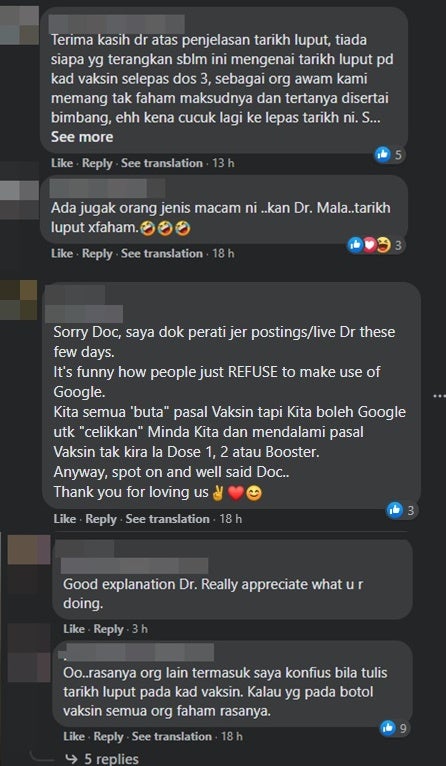Reply to 'Good explanation Dr' comment
This screenshot has height=766, width=446.
click(x=108, y=629)
